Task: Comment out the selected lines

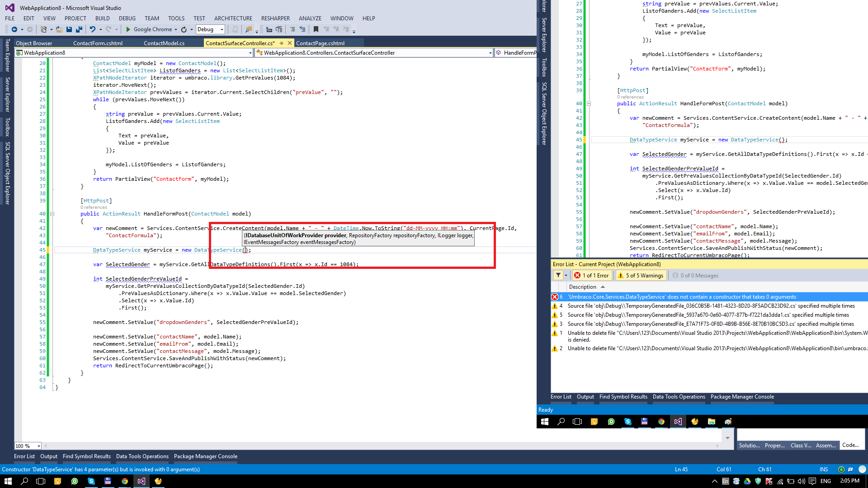Action: click(292, 29)
